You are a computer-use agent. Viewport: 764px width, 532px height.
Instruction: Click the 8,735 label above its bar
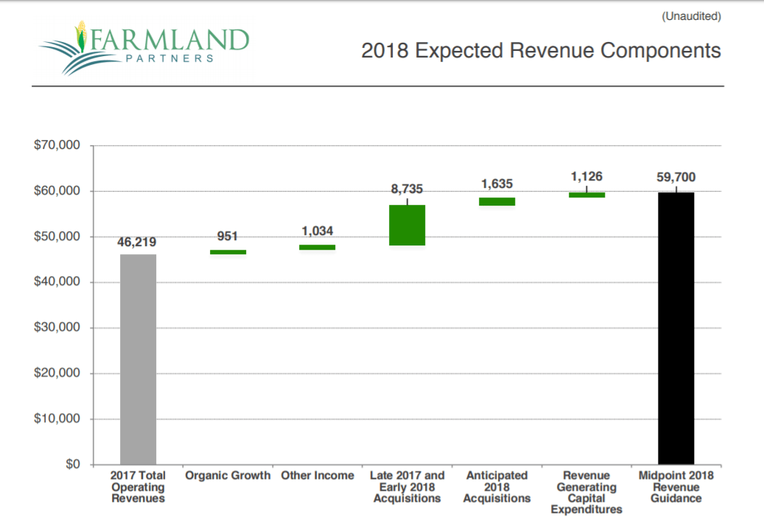pos(407,189)
